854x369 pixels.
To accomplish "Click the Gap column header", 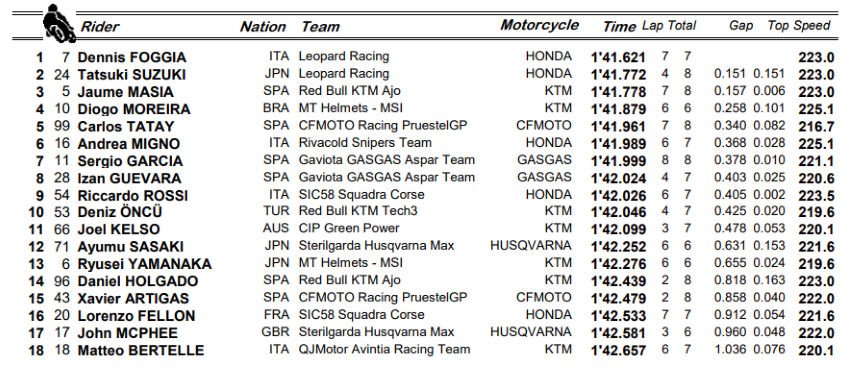I will (x=741, y=26).
